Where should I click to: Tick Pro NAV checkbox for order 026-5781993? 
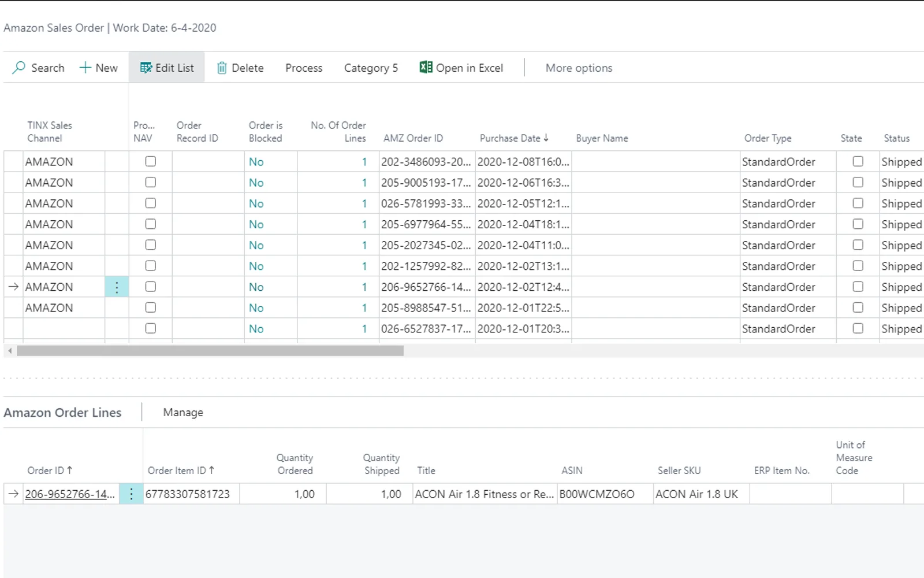coord(151,203)
